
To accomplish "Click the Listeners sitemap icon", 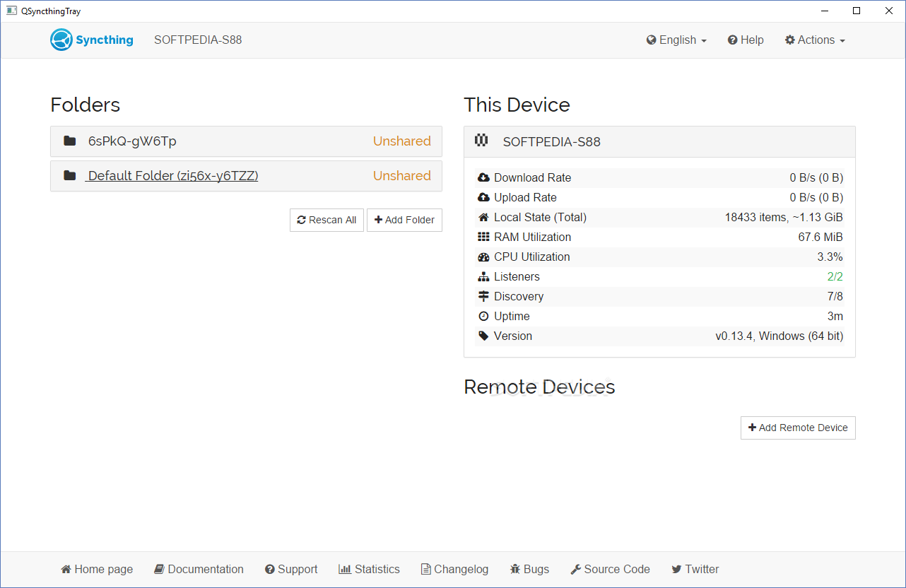I will click(483, 276).
